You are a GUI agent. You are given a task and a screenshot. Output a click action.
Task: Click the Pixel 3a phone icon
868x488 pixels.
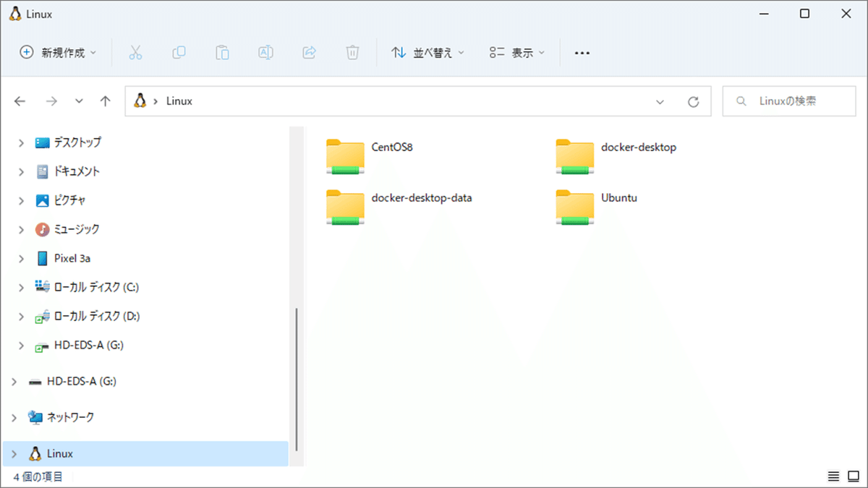pyautogui.click(x=43, y=258)
